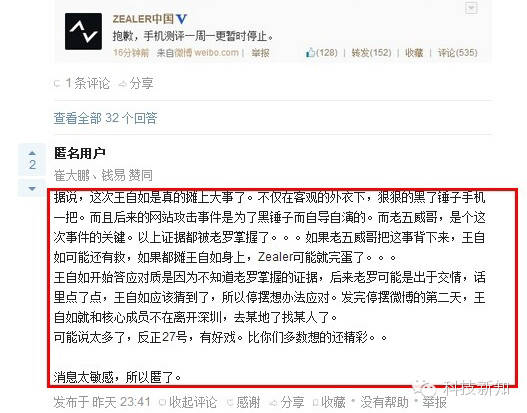Open voter 崔大鹏 profile link
The height and width of the screenshot is (413, 527).
click(72, 175)
